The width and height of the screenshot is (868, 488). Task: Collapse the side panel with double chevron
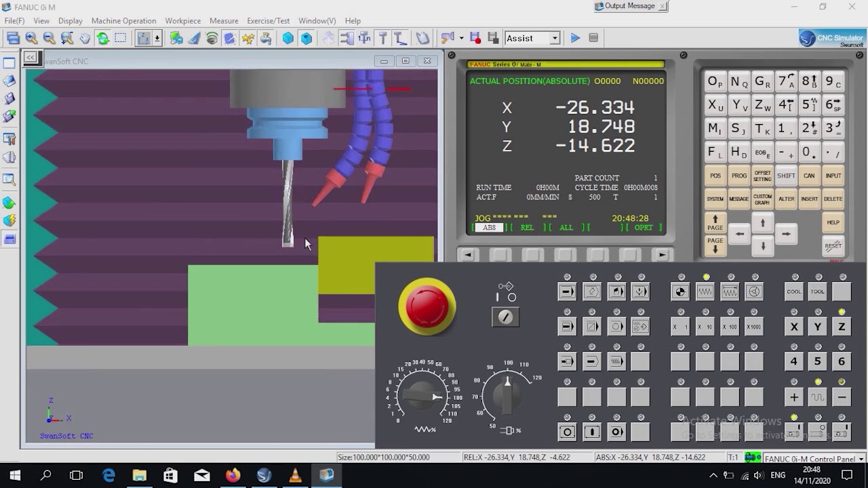tap(31, 58)
